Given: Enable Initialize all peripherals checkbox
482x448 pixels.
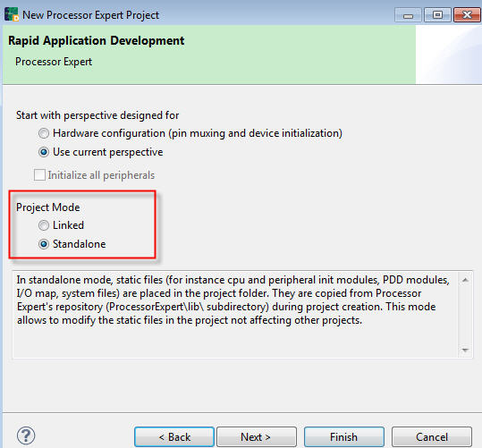Looking at the screenshot, I should [x=39, y=175].
